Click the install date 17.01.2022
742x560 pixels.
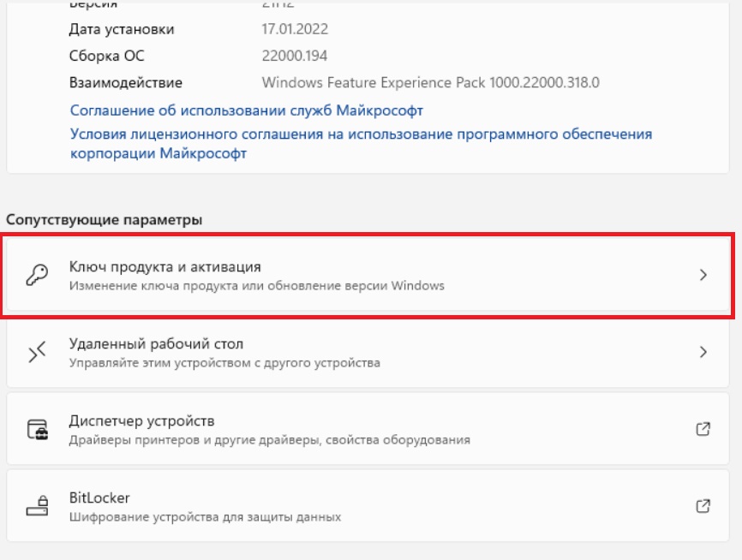tap(295, 29)
